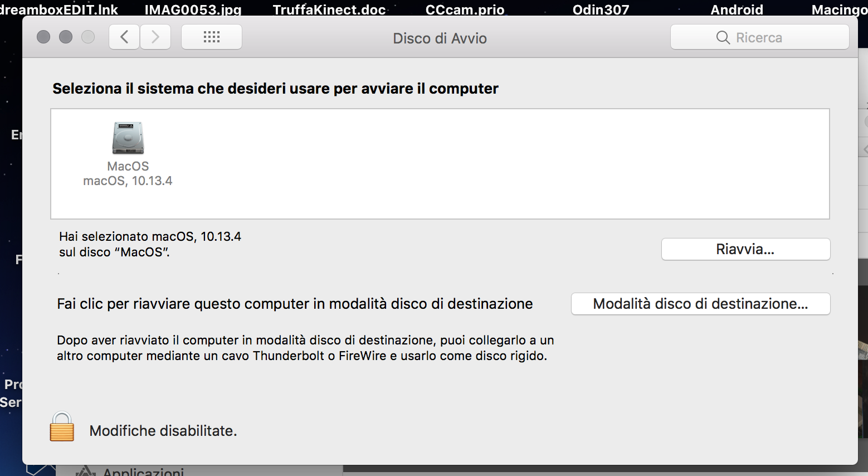Open Applicazioni in the Finder sidebar behind
Viewport: 868px width, 476px height.
143,472
